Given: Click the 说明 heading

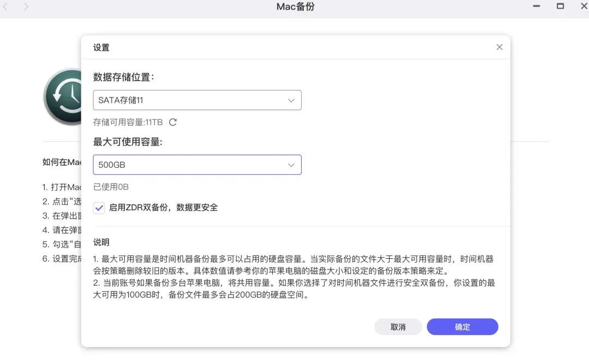Looking at the screenshot, I should pyautogui.click(x=101, y=242).
